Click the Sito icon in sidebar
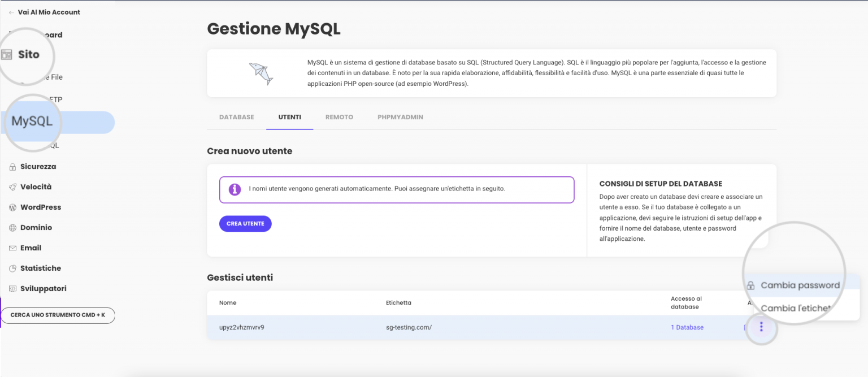This screenshot has height=377, width=868. [7, 55]
